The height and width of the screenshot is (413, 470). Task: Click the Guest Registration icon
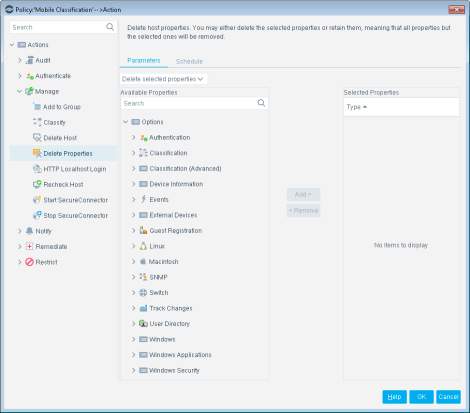coord(143,230)
